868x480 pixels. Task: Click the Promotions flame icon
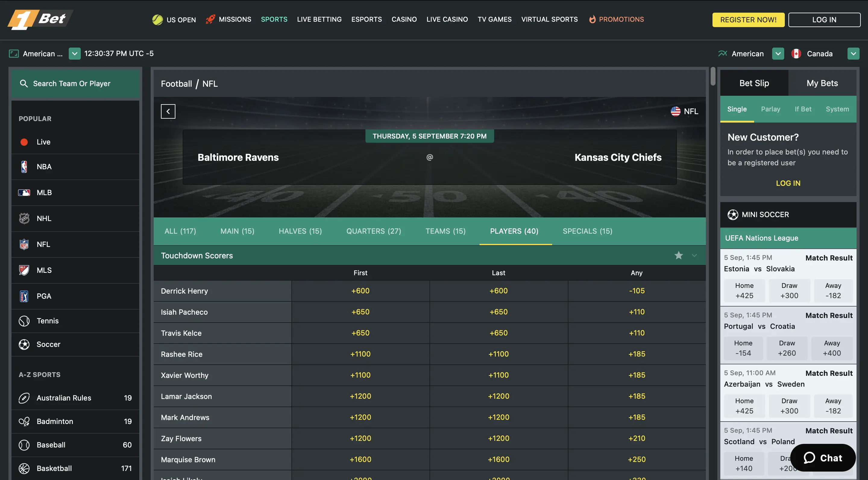592,19
